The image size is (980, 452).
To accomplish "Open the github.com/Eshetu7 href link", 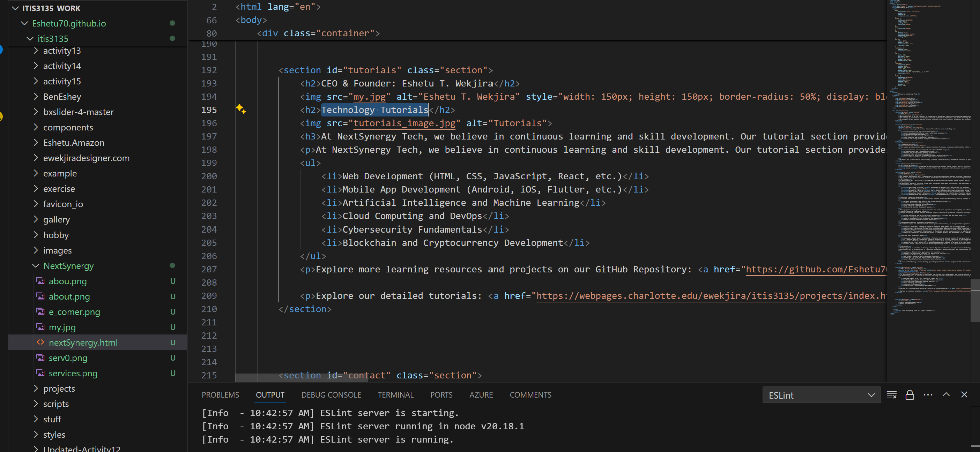I will [x=816, y=269].
